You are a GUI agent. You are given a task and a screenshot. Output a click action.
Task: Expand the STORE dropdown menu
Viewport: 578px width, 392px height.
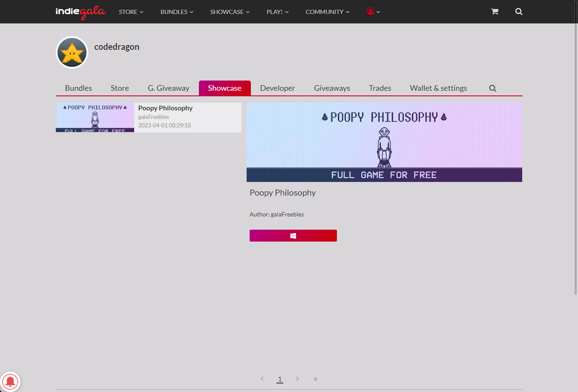[131, 12]
